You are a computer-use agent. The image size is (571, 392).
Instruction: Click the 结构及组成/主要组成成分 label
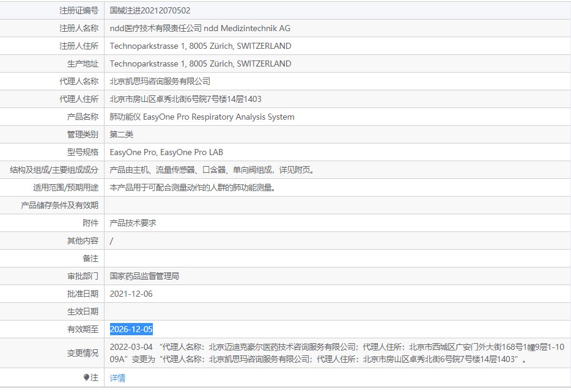(54, 170)
